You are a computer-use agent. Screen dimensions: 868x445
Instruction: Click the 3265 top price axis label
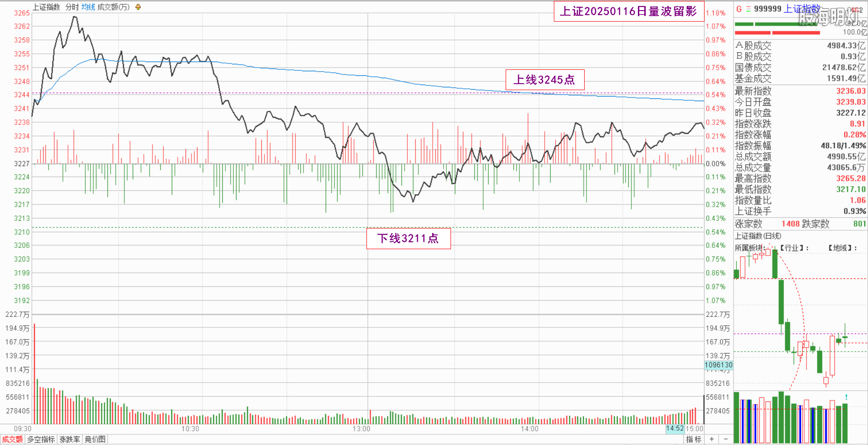pyautogui.click(x=22, y=13)
